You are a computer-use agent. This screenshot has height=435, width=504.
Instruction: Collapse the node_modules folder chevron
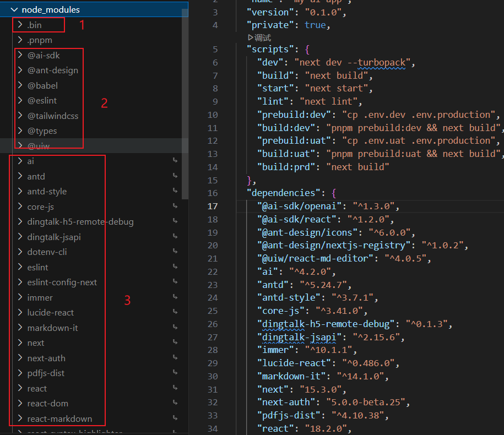(13, 10)
